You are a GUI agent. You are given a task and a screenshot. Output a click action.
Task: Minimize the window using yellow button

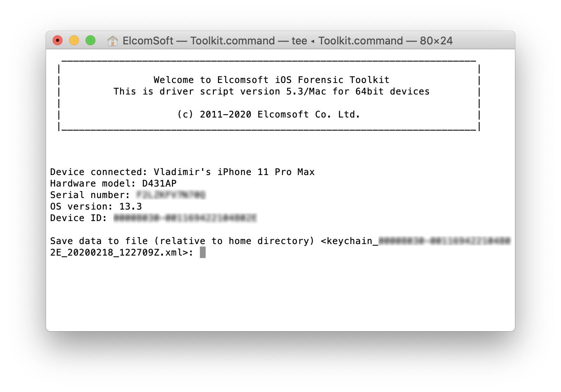click(74, 40)
